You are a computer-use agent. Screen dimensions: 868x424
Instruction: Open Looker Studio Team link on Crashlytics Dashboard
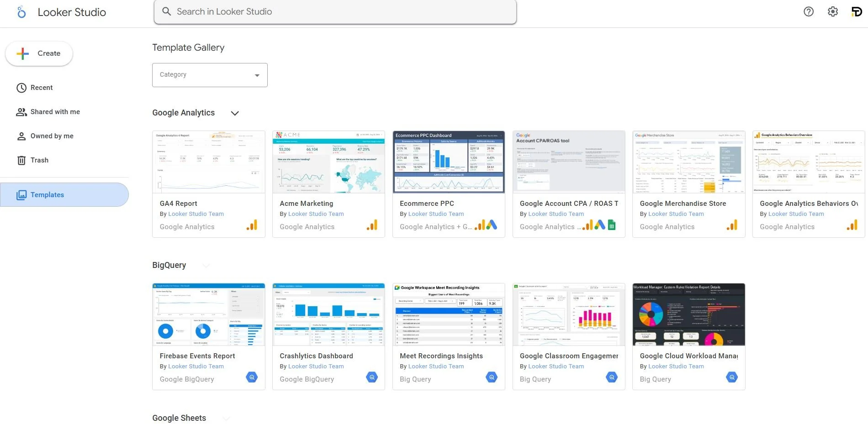coord(316,366)
